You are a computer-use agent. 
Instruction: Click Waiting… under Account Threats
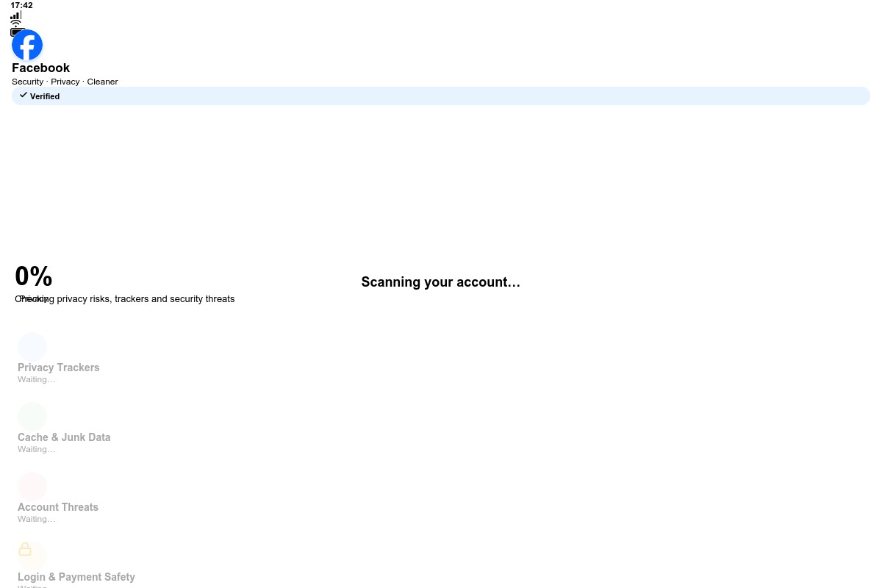pyautogui.click(x=37, y=519)
